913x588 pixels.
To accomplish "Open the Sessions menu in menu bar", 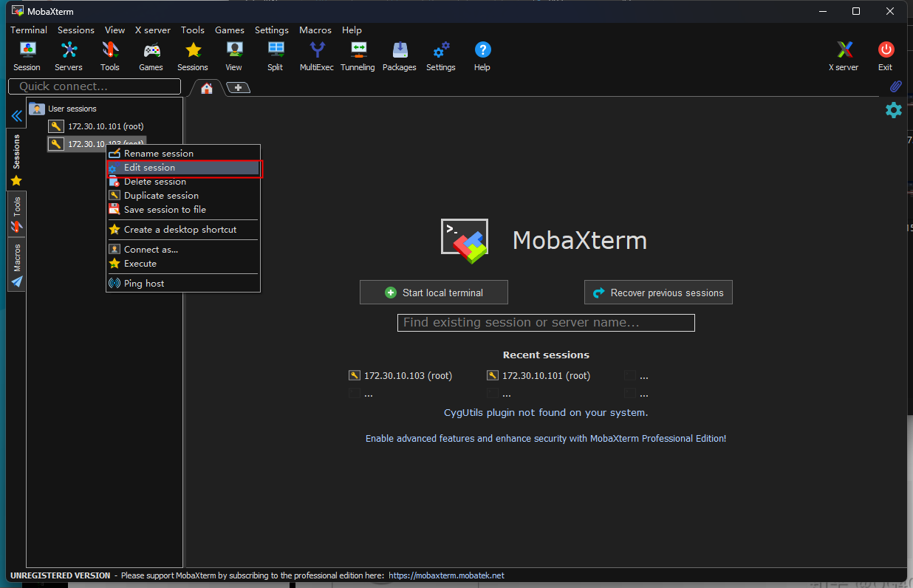I will pos(76,30).
